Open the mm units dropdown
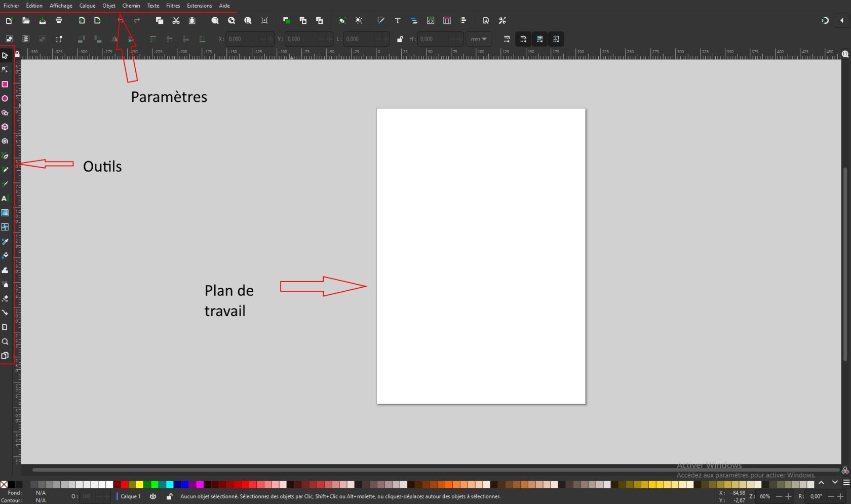Image resolution: width=851 pixels, height=504 pixels. (x=479, y=39)
